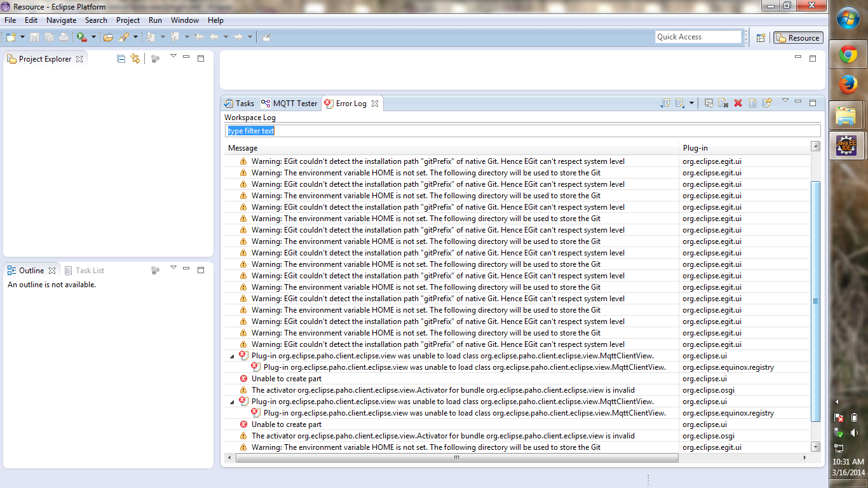Sort by the Message column header
The height and width of the screenshot is (488, 868).
(452, 148)
